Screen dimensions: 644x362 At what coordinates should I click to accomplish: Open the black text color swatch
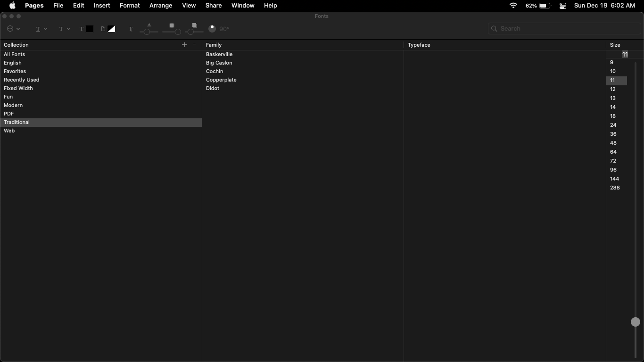pyautogui.click(x=89, y=29)
